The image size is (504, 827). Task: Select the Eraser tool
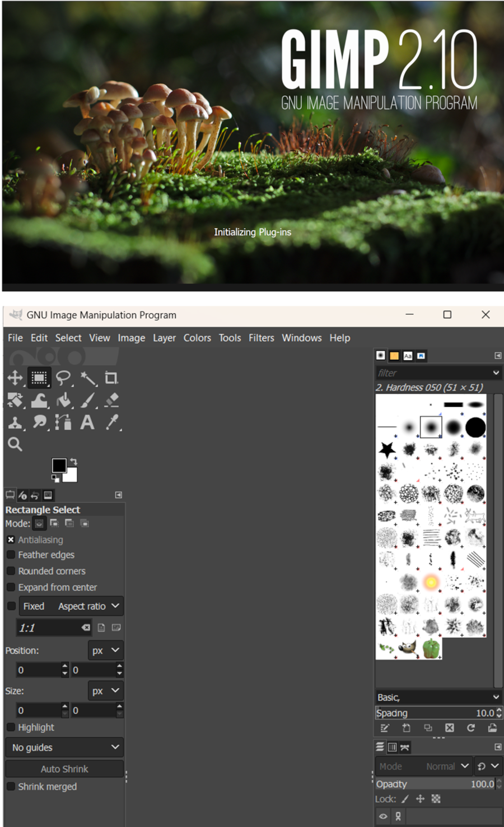[x=112, y=400]
